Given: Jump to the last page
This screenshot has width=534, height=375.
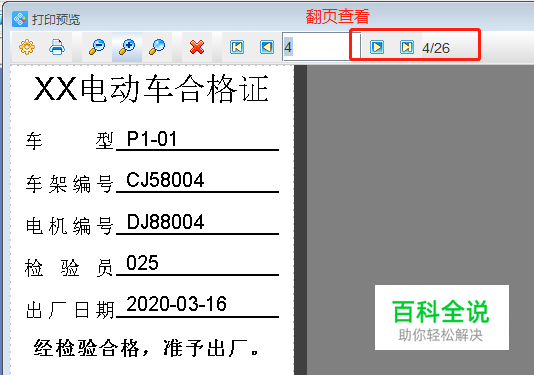Looking at the screenshot, I should point(407,47).
